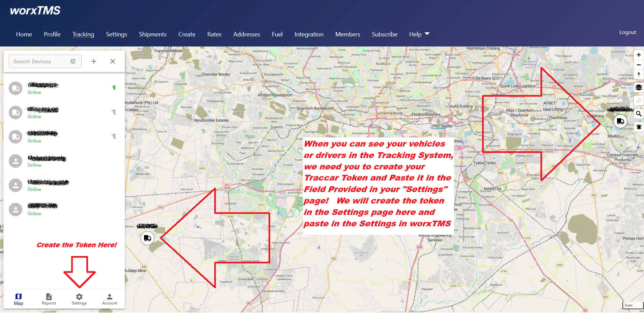The height and width of the screenshot is (320, 644).
Task: Open Members page
Action: coord(348,34)
